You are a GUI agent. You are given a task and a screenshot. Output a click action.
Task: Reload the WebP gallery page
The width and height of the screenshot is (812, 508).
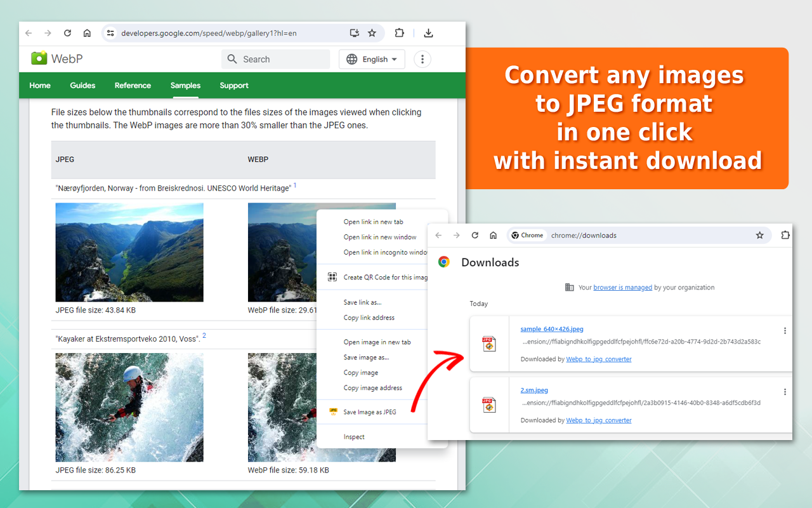click(x=67, y=33)
